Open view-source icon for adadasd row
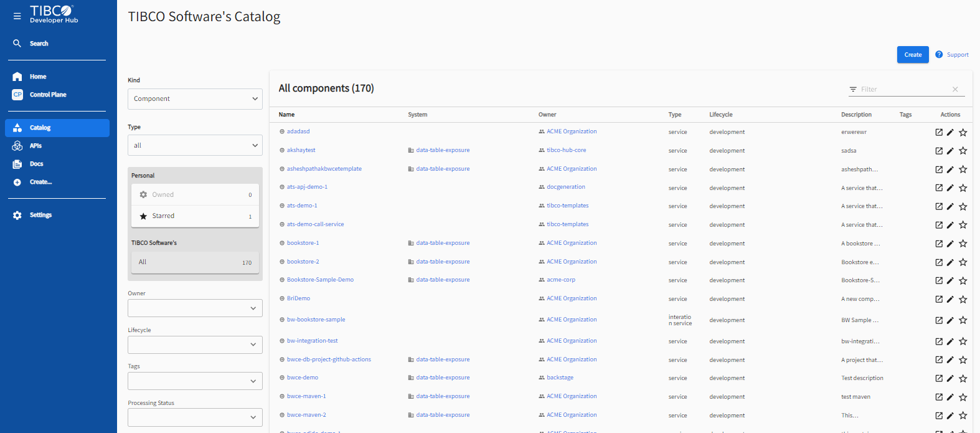The width and height of the screenshot is (980, 433). click(939, 132)
